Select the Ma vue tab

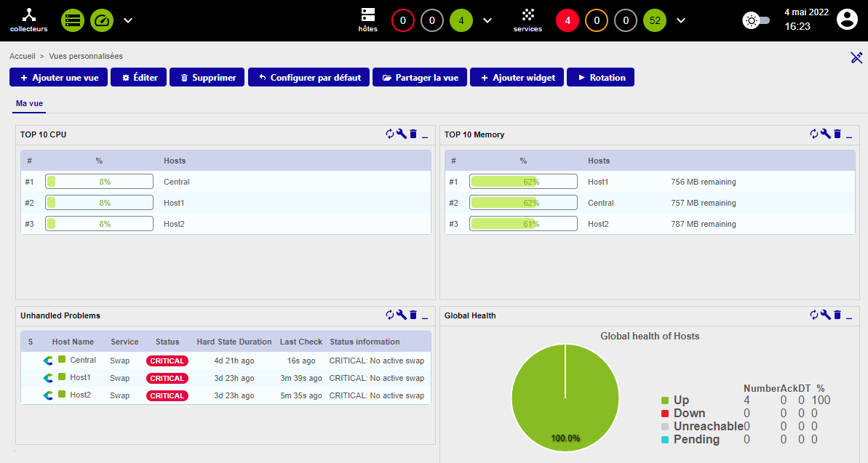30,104
